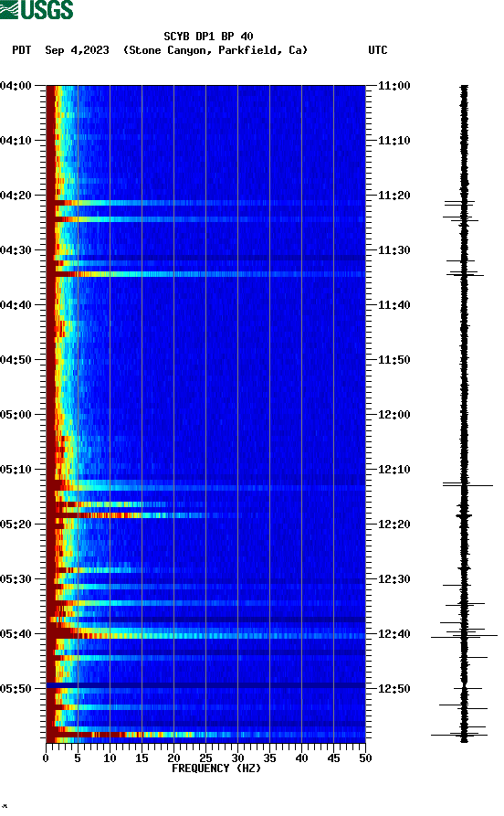504x816 pixels.
Task: Click the 'FREQUENCY (HZ)' axis label
Action: (x=216, y=768)
